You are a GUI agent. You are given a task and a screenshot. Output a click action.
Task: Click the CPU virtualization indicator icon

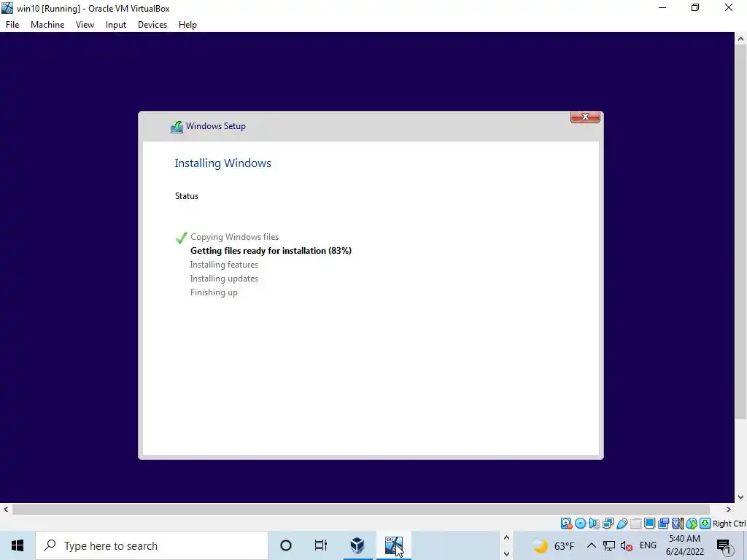[x=677, y=524]
